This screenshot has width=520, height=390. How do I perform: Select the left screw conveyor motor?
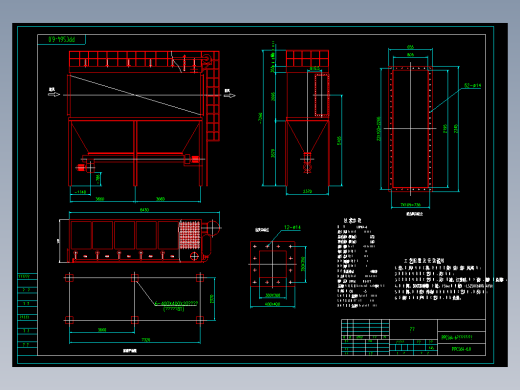click(x=80, y=168)
